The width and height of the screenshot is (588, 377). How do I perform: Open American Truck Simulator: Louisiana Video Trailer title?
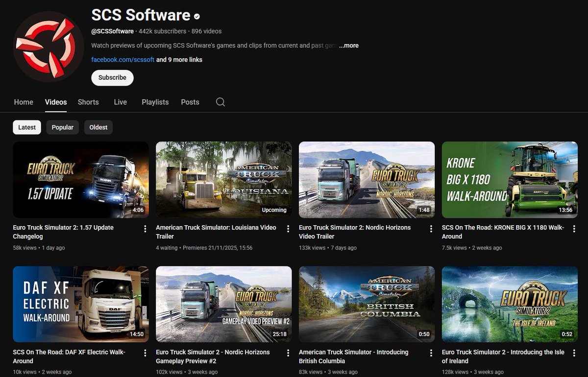pyautogui.click(x=216, y=232)
